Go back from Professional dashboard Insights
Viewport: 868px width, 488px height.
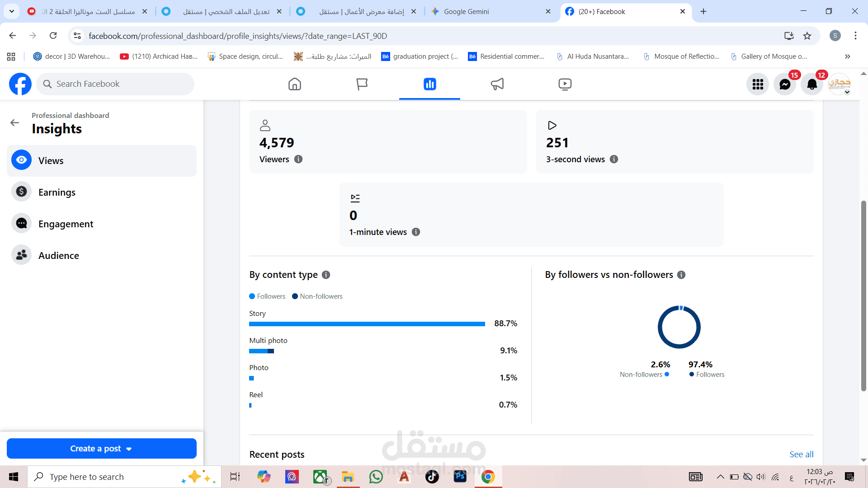(14, 122)
